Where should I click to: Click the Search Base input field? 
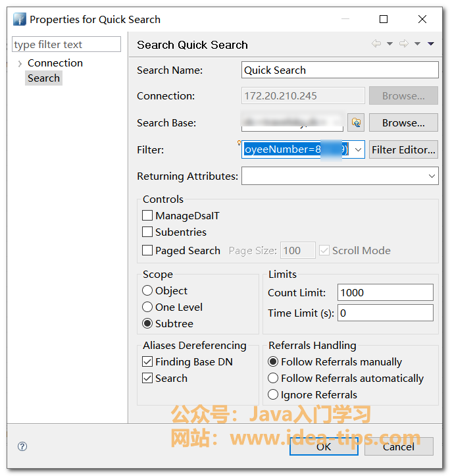292,122
